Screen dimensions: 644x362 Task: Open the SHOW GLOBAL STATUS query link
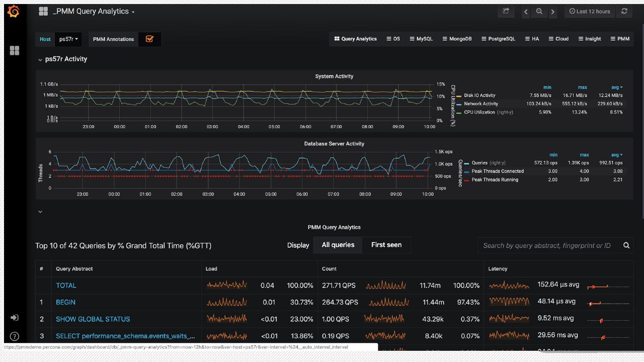tap(93, 319)
